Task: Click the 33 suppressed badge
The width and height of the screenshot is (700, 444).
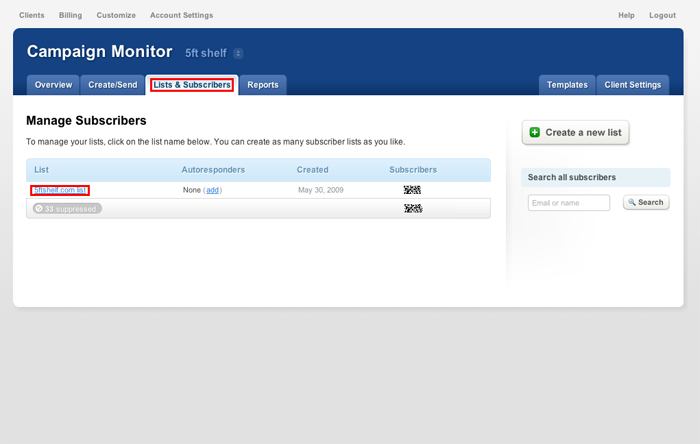Action: coord(67,209)
